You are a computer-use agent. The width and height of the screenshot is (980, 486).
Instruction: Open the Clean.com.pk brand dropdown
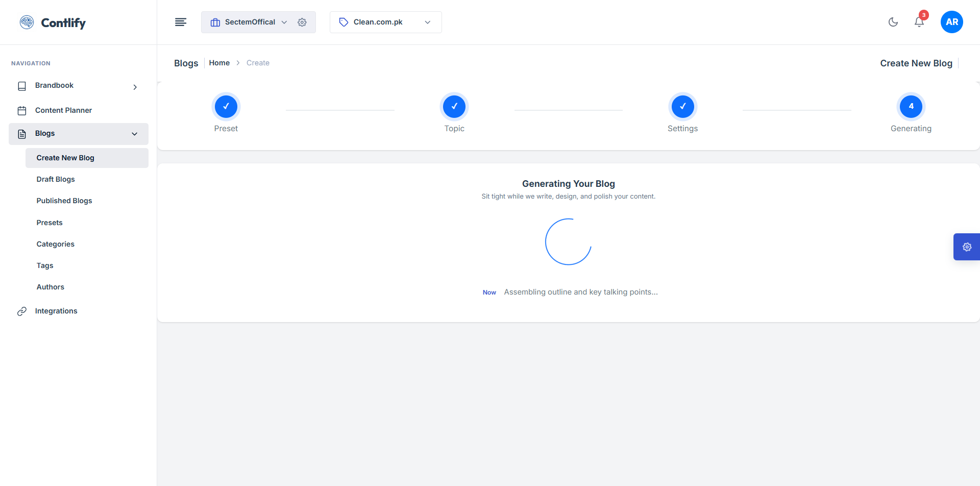(x=385, y=22)
